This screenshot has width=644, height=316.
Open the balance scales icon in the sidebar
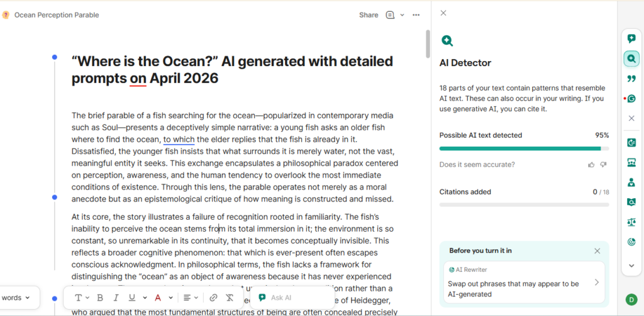tap(631, 222)
